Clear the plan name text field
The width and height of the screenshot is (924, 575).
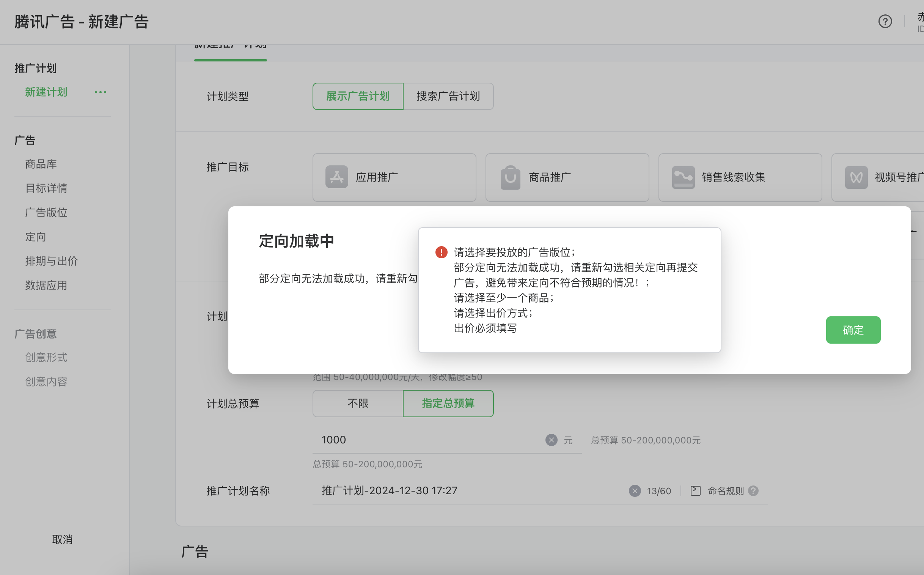click(x=634, y=491)
